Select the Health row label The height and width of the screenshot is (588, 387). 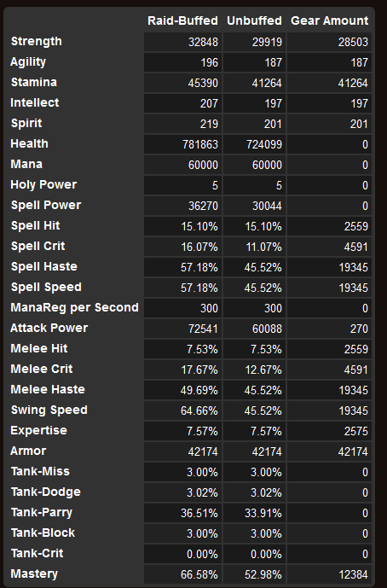pos(29,143)
